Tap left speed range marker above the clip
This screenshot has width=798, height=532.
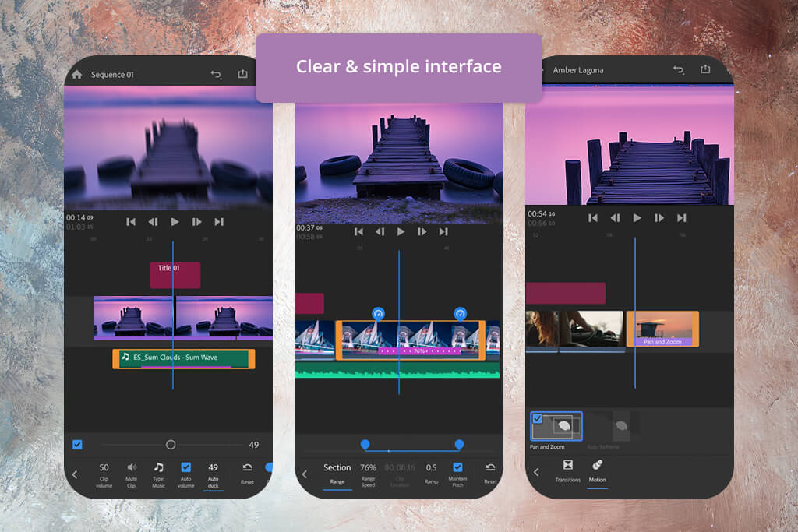[x=378, y=314]
